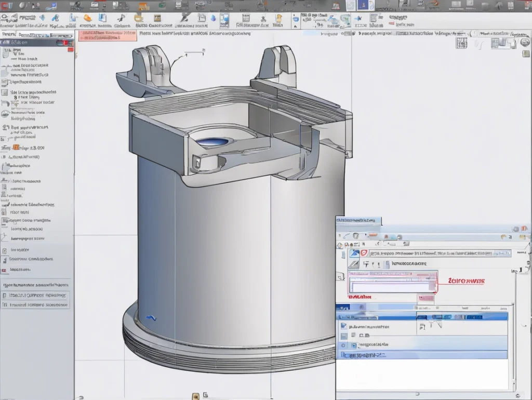Click the blue water drop icon in ribbon
This screenshot has width=532, height=400.
[x=213, y=18]
